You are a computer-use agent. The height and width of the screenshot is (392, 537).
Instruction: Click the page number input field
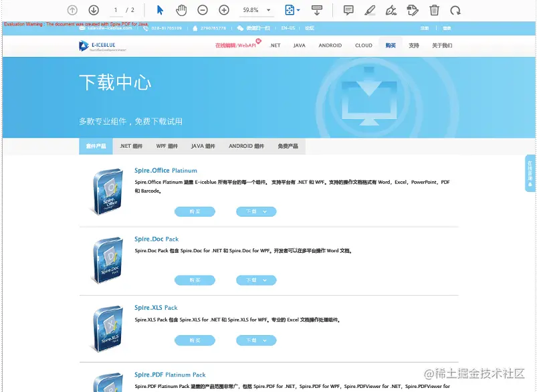point(116,10)
